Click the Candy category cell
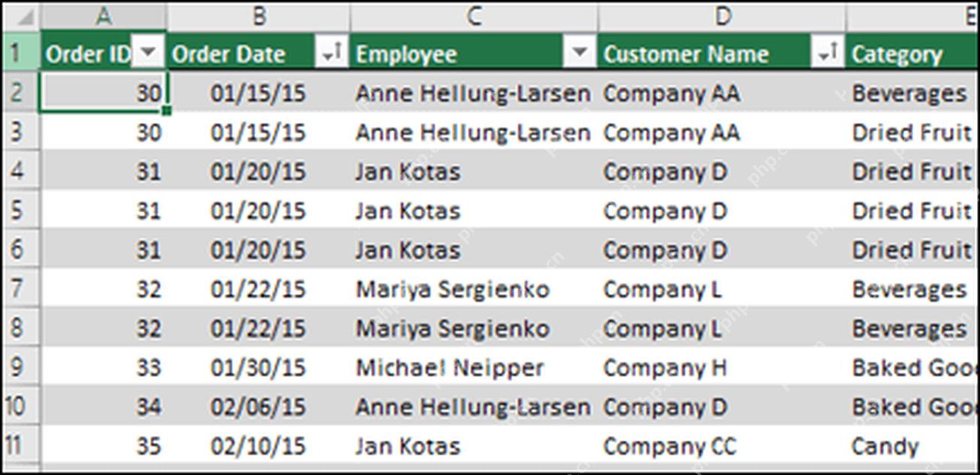The width and height of the screenshot is (980, 475). [913, 446]
